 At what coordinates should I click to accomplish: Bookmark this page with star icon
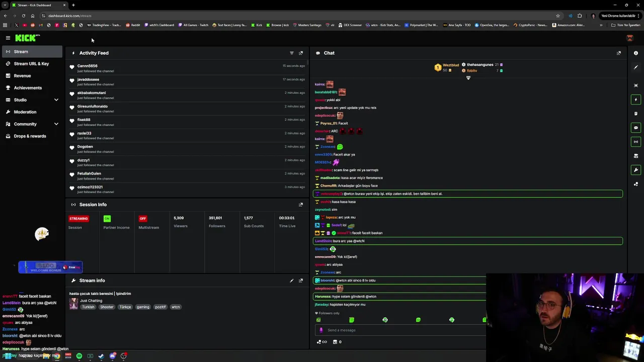coord(558,16)
